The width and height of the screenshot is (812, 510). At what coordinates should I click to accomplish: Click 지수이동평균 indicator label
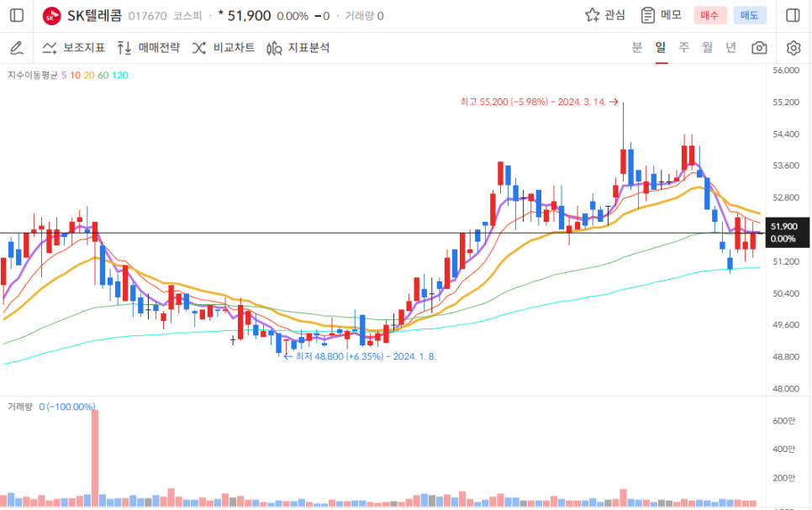click(33, 75)
